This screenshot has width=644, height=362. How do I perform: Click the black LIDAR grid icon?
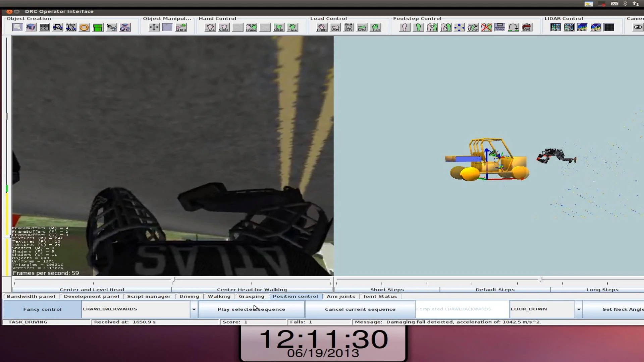(609, 27)
